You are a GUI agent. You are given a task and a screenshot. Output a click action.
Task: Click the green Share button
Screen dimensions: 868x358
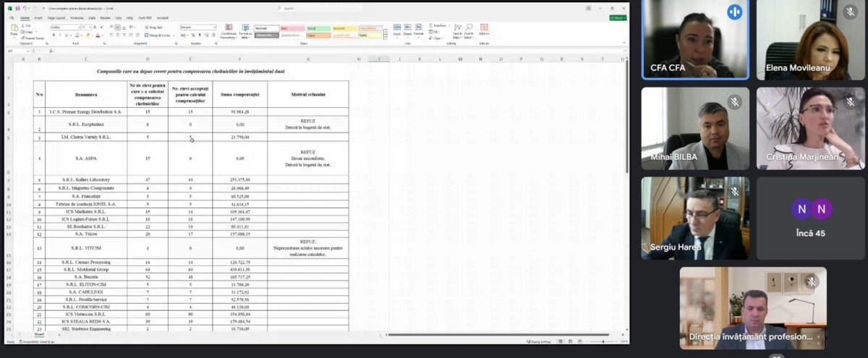click(618, 17)
